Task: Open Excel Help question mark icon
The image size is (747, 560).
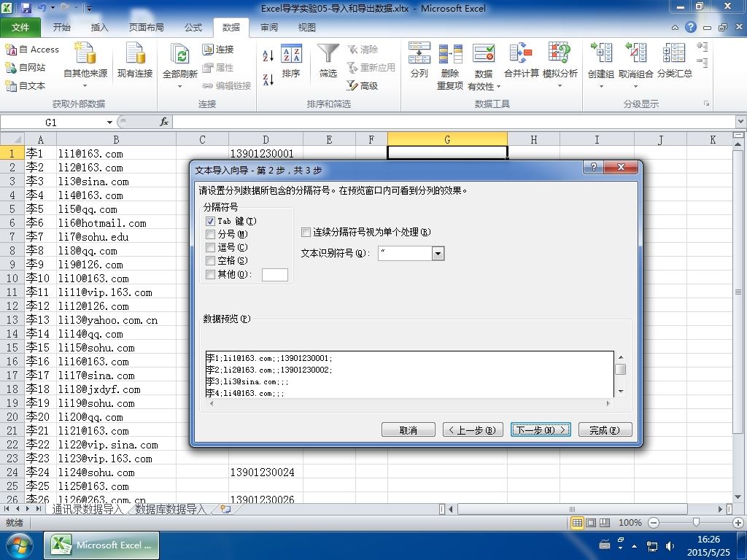Action: 691,27
